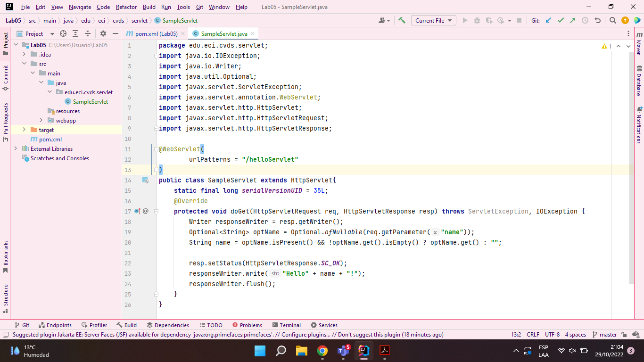Open the Problems tool tab
Image resolution: width=644 pixels, height=362 pixels.
pyautogui.click(x=247, y=325)
